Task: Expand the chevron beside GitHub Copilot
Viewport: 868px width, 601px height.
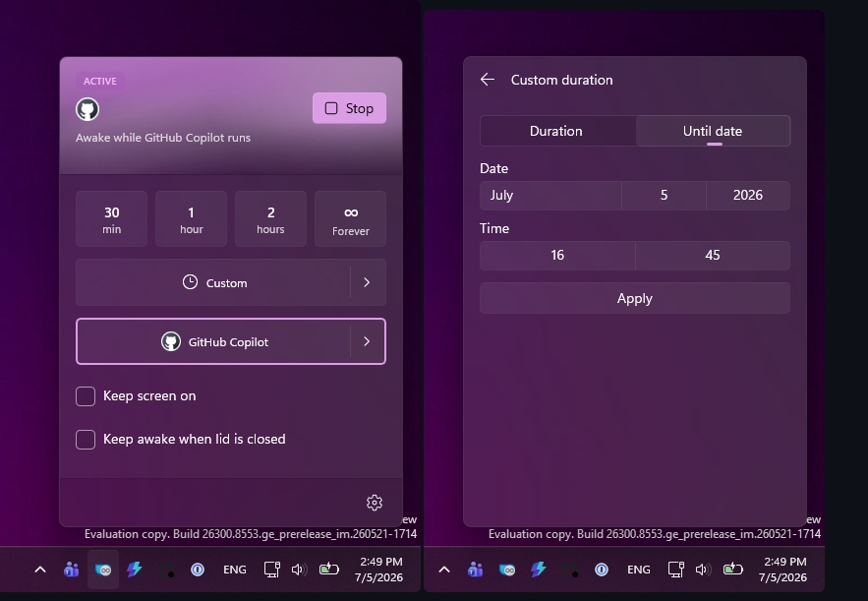Action: pyautogui.click(x=368, y=341)
